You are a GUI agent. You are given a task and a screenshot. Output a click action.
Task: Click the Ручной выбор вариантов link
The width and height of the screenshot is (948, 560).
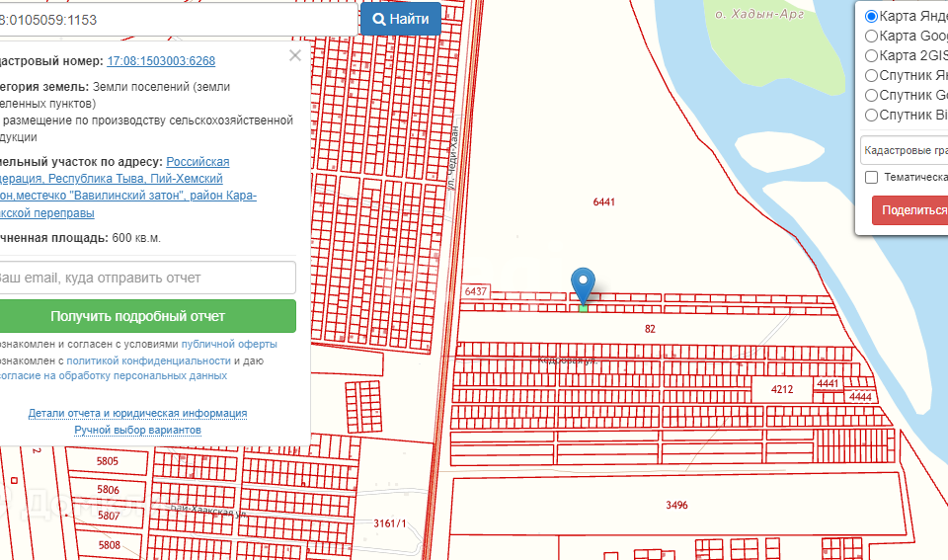tap(137, 431)
